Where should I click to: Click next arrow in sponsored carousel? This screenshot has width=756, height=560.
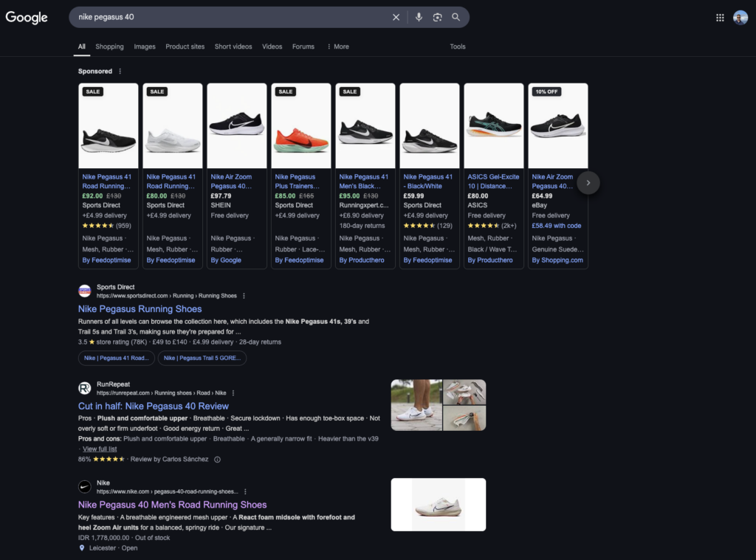pos(588,183)
